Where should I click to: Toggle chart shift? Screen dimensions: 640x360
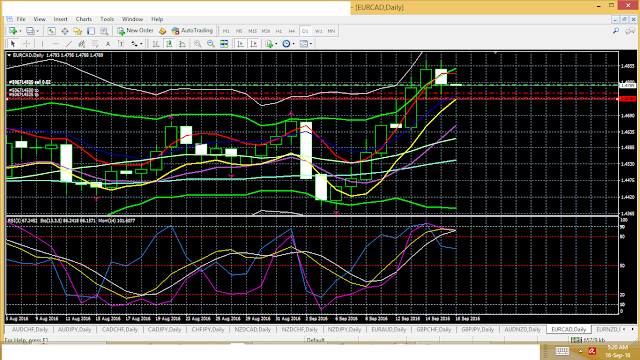click(x=253, y=44)
